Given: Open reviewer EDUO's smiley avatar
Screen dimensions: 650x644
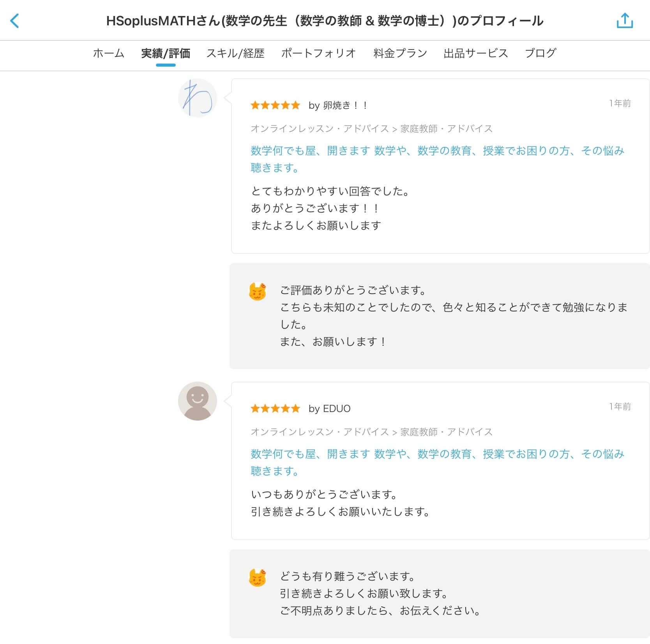Looking at the screenshot, I should pyautogui.click(x=198, y=401).
